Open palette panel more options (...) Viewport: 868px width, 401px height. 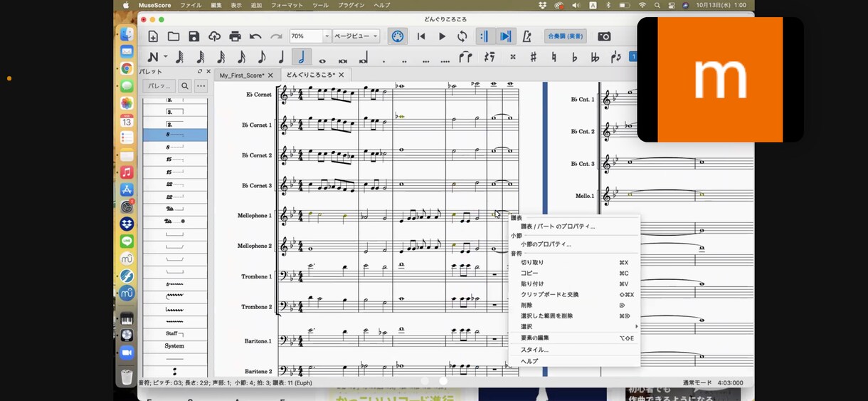point(201,85)
